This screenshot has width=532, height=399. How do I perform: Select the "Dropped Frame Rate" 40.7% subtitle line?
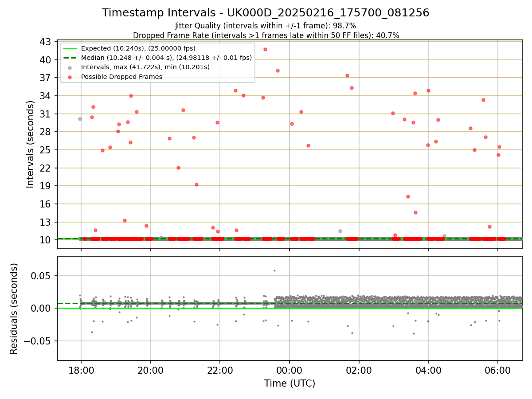tap(266, 35)
